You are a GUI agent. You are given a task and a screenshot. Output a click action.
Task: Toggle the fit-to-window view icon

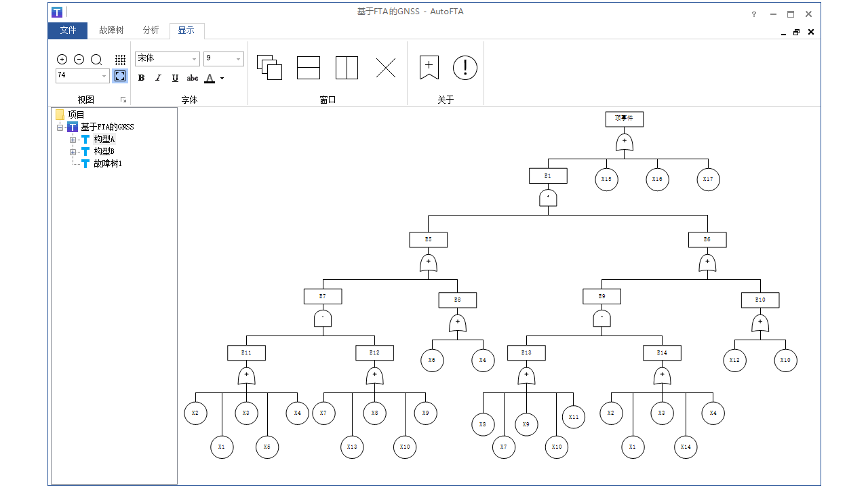point(120,76)
